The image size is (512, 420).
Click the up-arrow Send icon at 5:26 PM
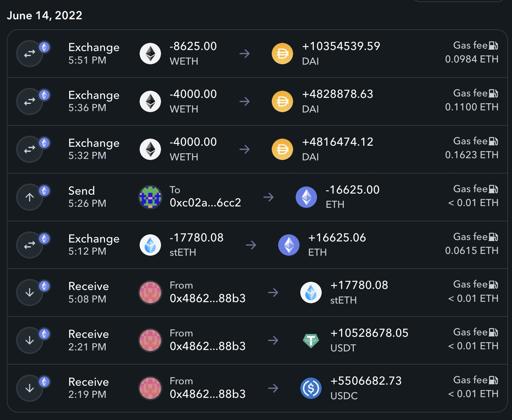pyautogui.click(x=30, y=197)
